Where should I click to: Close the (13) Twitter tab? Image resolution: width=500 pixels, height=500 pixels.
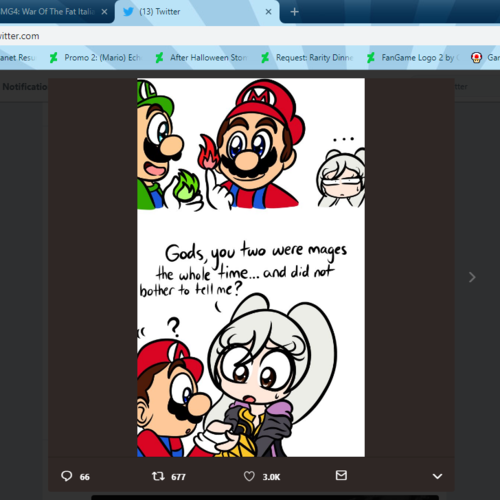pyautogui.click(x=268, y=12)
